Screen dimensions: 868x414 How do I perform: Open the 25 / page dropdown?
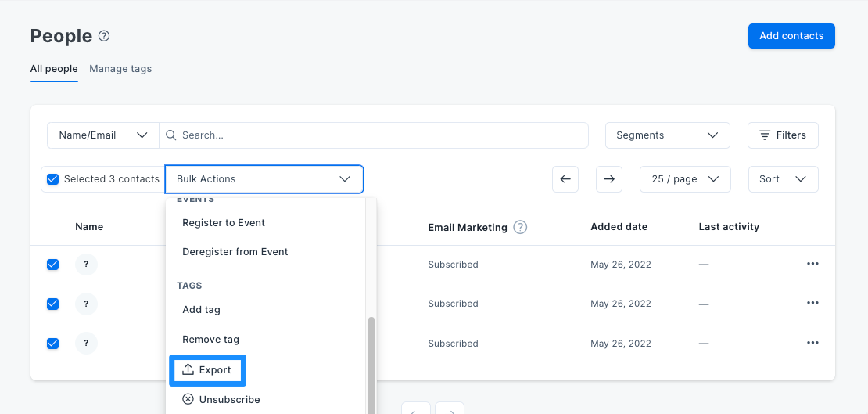(685, 179)
